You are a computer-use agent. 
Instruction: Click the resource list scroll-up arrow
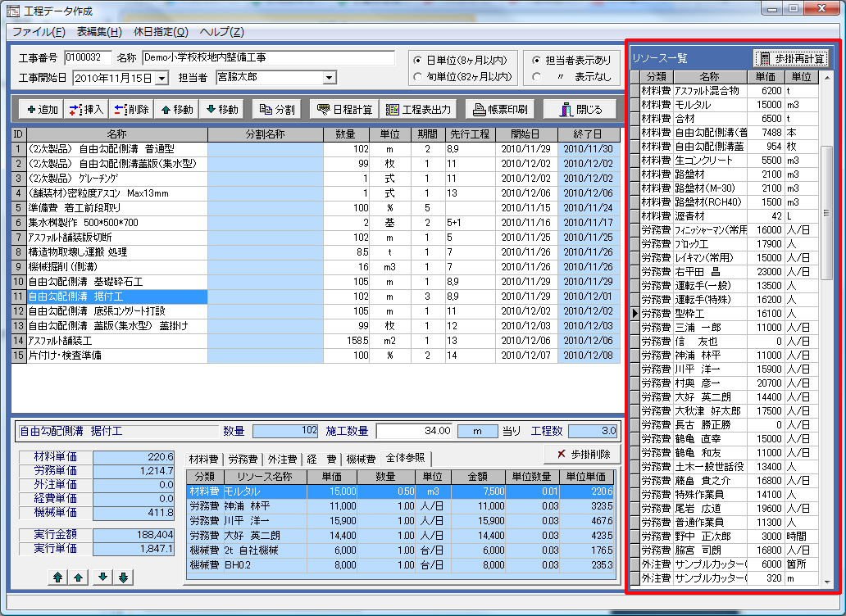(826, 78)
